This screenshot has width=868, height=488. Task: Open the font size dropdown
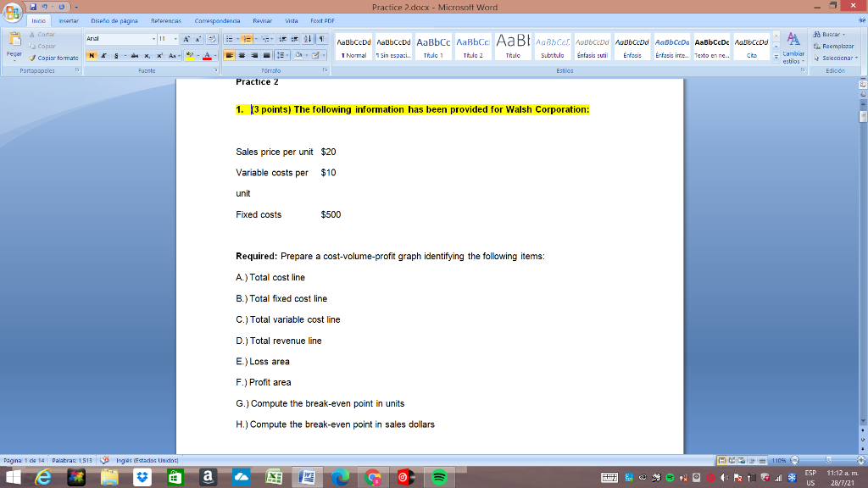click(x=175, y=38)
